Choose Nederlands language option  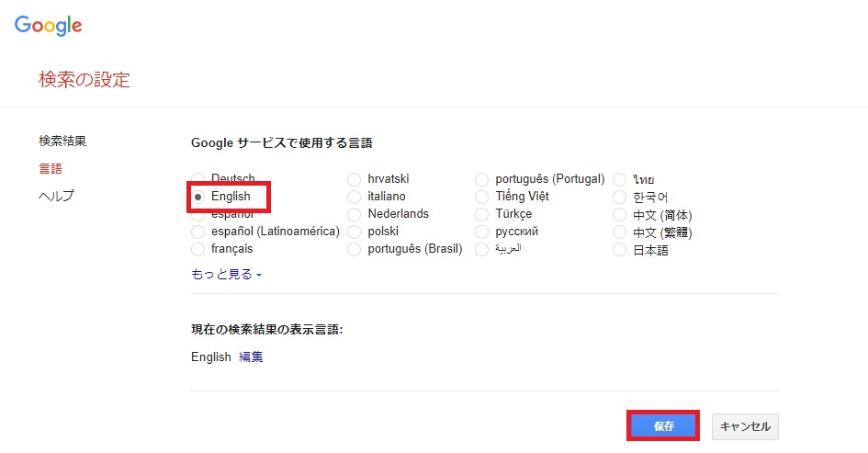(x=355, y=214)
